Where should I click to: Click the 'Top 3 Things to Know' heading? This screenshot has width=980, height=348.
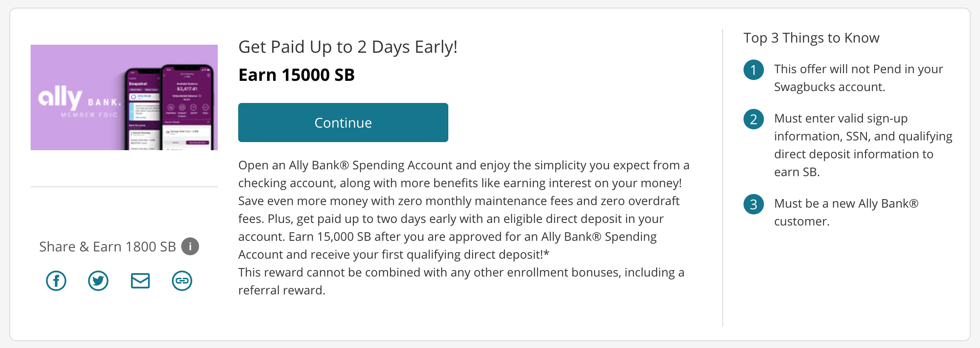coord(811,38)
